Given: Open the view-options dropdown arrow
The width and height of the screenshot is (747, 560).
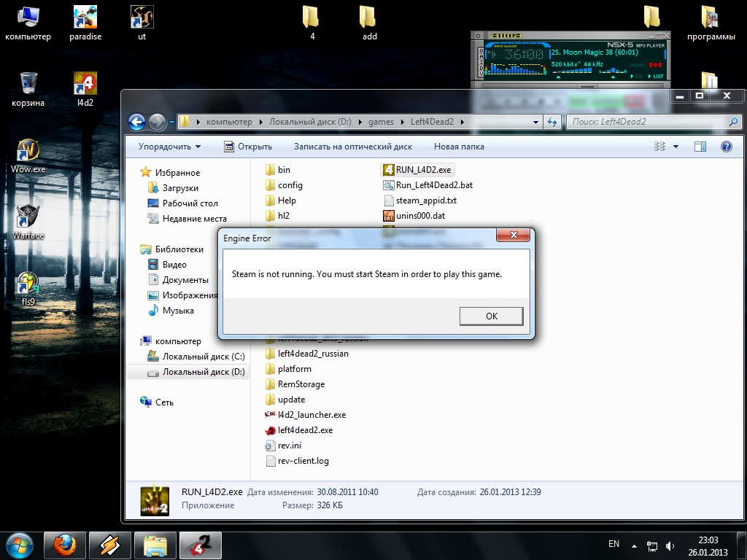Looking at the screenshot, I should click(x=676, y=147).
